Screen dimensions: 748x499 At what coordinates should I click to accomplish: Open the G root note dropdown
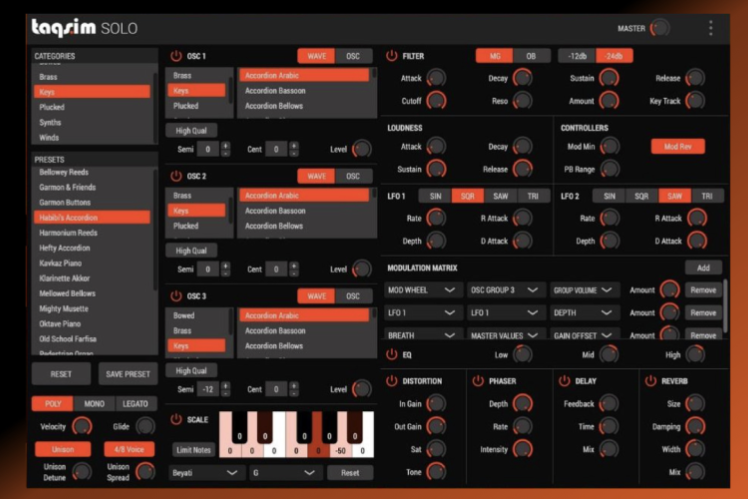coord(285,473)
